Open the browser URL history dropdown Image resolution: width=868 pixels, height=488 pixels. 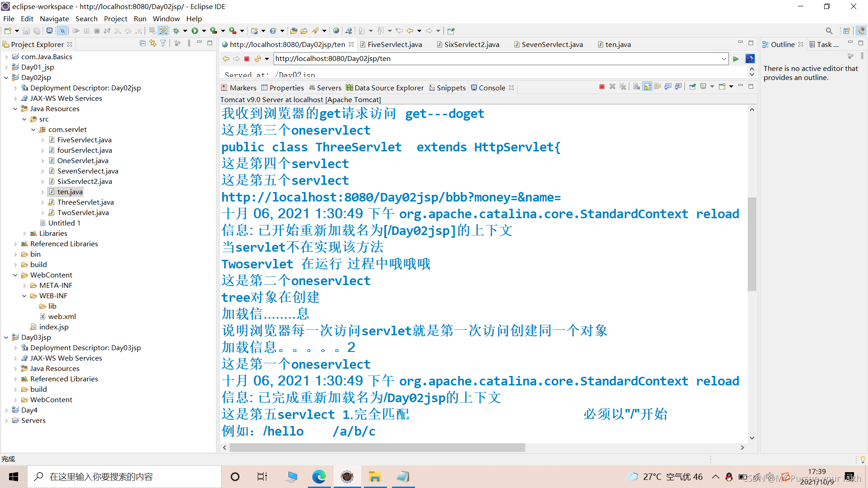[724, 59]
